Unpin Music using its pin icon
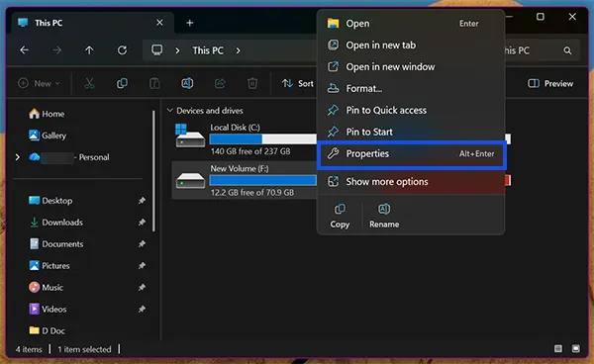This screenshot has height=364, width=594. pyautogui.click(x=142, y=288)
